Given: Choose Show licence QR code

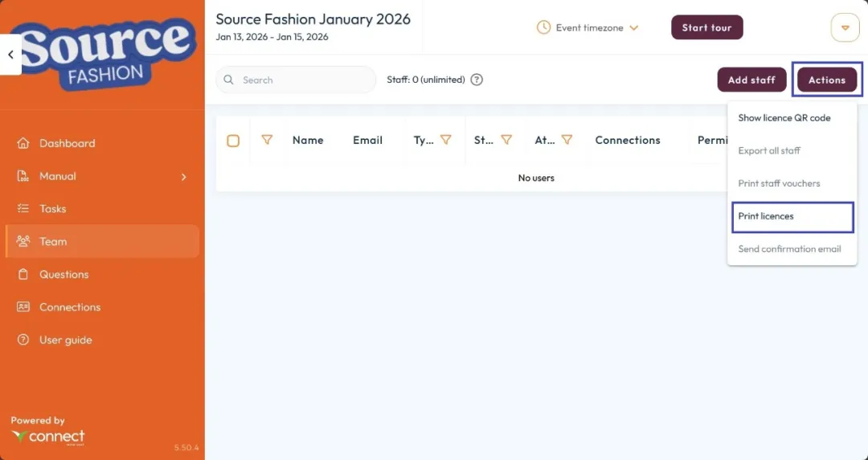Looking at the screenshot, I should point(784,117).
